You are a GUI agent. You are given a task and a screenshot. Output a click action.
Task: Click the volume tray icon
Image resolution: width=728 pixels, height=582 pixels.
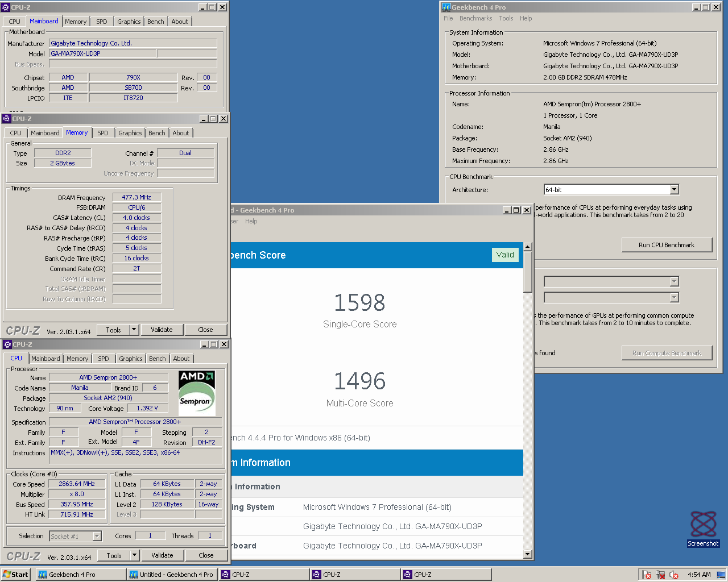(675, 575)
